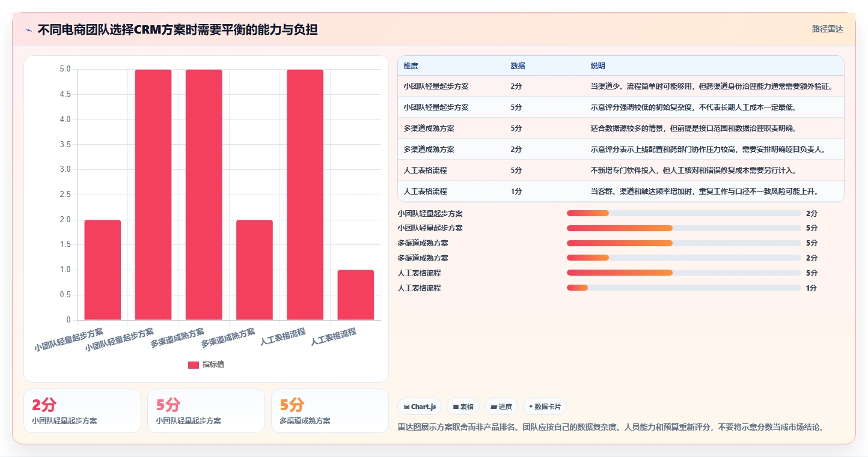
Task: Click the 2分 progress bar for 多渠道成熟方案
Action: [x=684, y=258]
